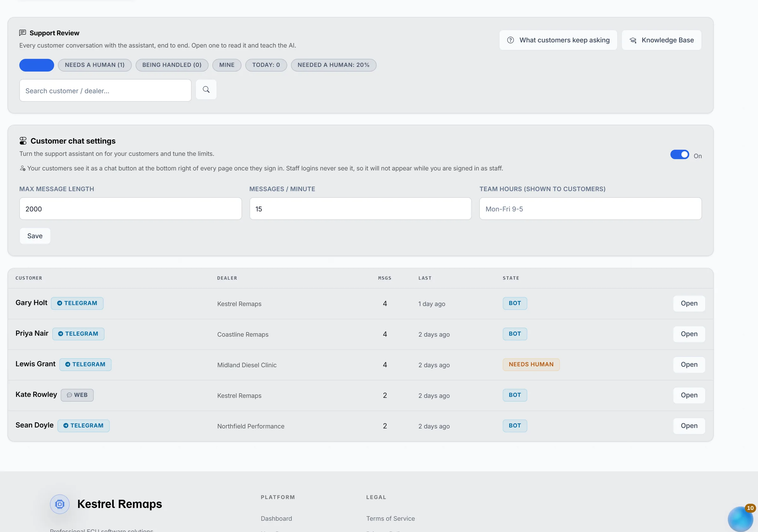This screenshot has width=758, height=532.
Task: Open Gary Holt's conversation
Action: 689,304
